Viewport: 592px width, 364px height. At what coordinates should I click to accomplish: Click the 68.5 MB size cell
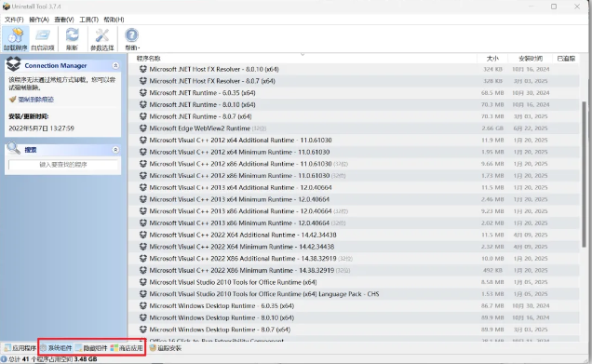[x=492, y=93]
